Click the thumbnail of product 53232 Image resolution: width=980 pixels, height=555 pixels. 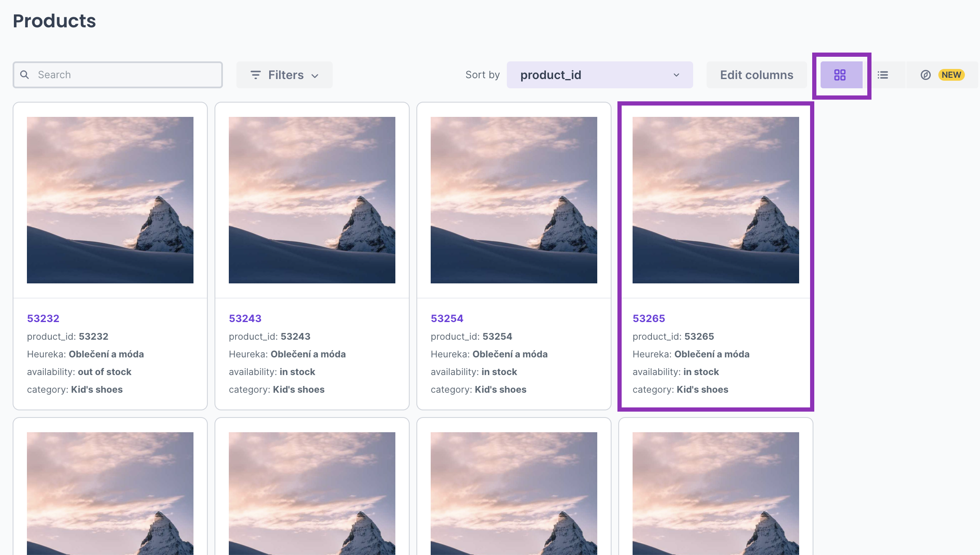pyautogui.click(x=110, y=200)
